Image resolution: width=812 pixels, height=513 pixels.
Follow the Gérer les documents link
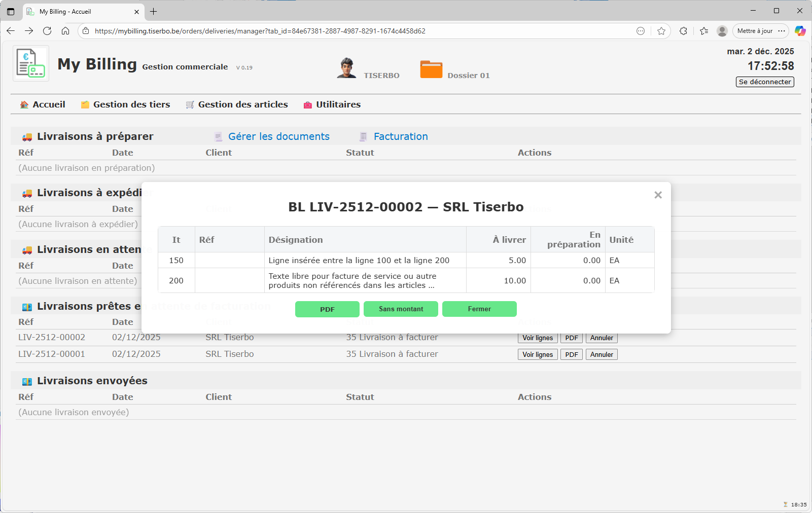pos(278,136)
